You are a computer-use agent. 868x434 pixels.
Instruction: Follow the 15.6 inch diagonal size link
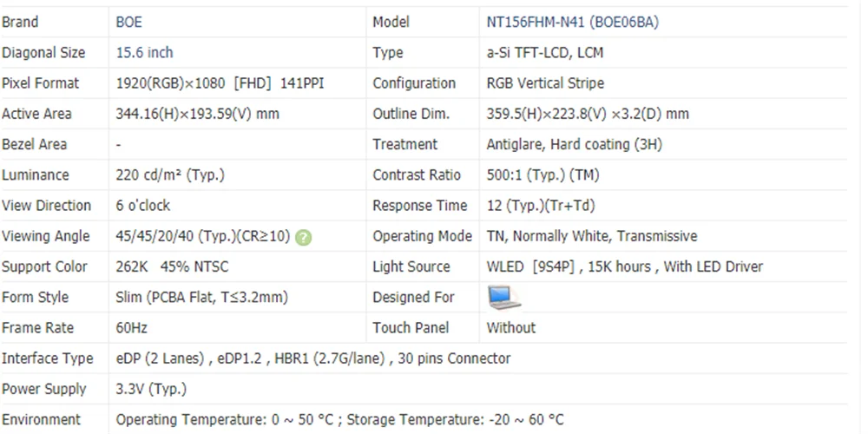pos(144,53)
